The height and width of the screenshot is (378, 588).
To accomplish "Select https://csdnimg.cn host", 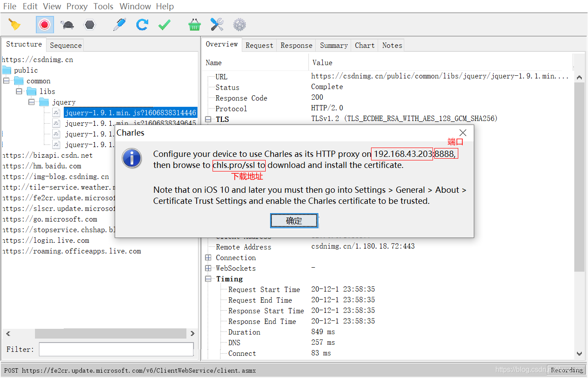I will click(38, 59).
